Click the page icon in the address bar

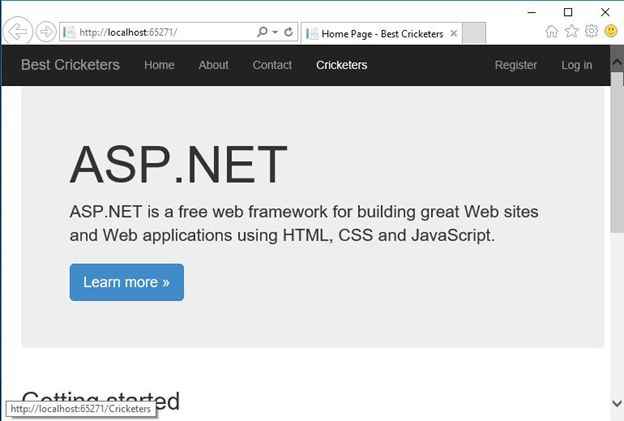[69, 32]
